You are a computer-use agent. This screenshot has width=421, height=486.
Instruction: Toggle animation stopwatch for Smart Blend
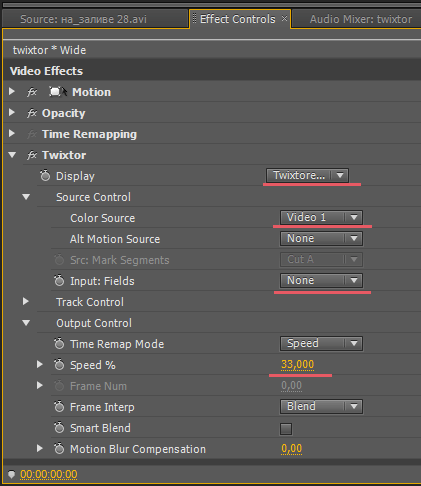[x=59, y=428]
